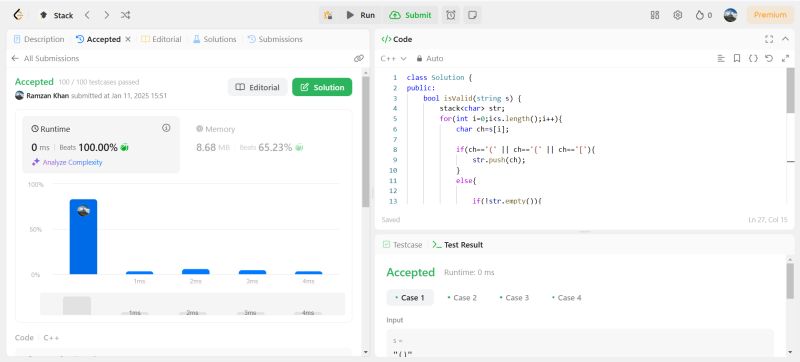This screenshot has height=362, width=800.
Task: Switch to the Editorial tab
Action: coord(161,39)
